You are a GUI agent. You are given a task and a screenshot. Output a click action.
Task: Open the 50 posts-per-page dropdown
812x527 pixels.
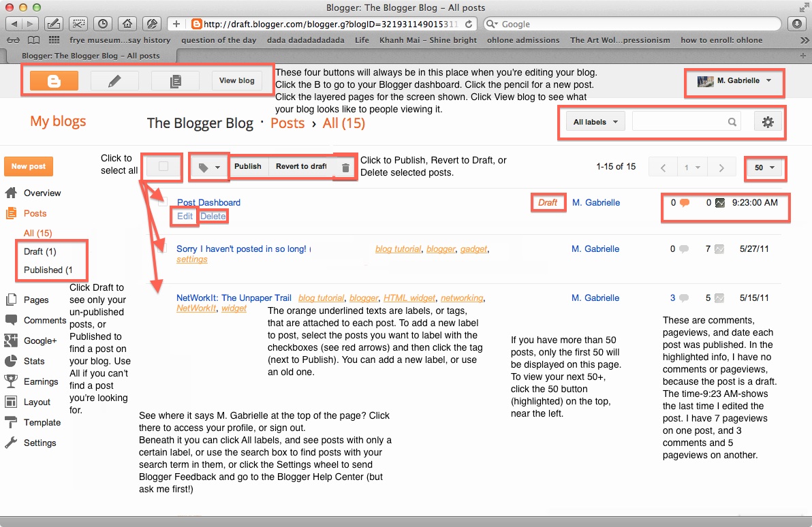pyautogui.click(x=765, y=166)
